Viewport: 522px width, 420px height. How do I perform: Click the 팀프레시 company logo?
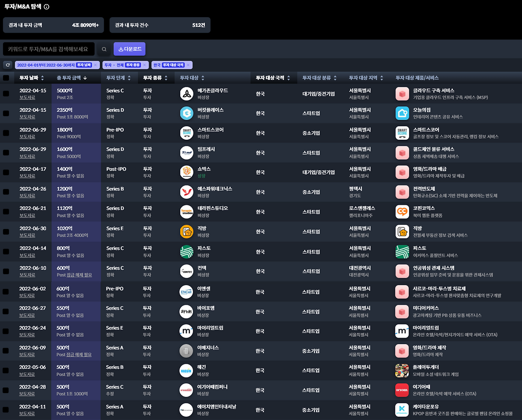[187, 153]
